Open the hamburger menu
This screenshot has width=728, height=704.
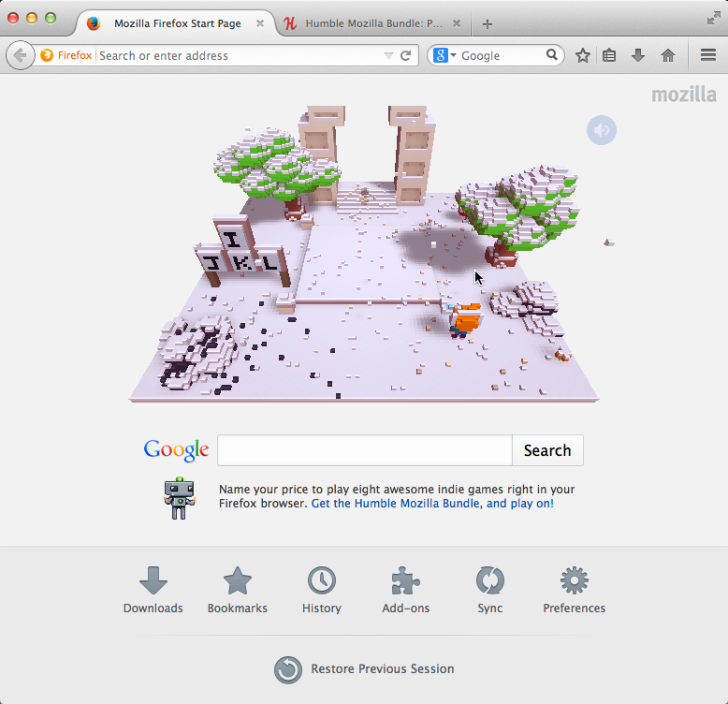click(x=708, y=55)
